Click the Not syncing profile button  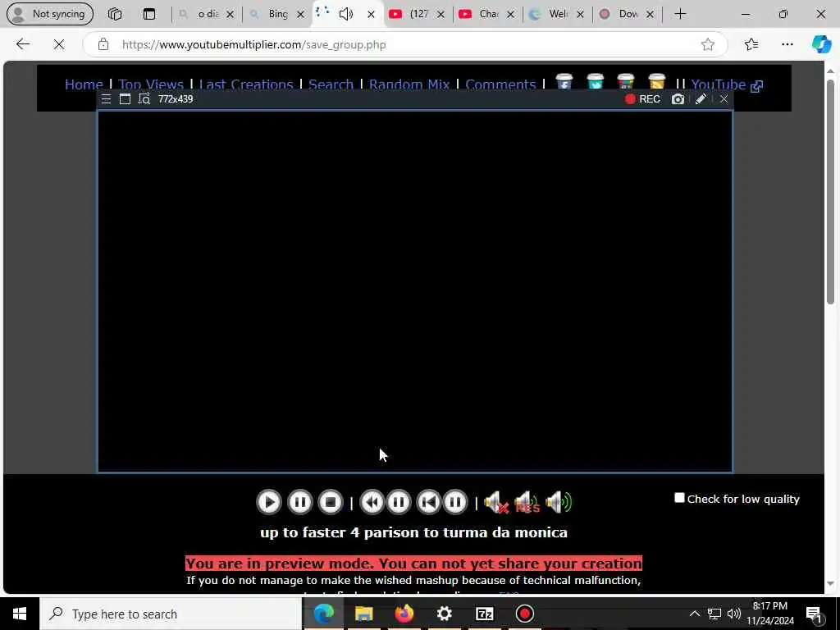50,14
